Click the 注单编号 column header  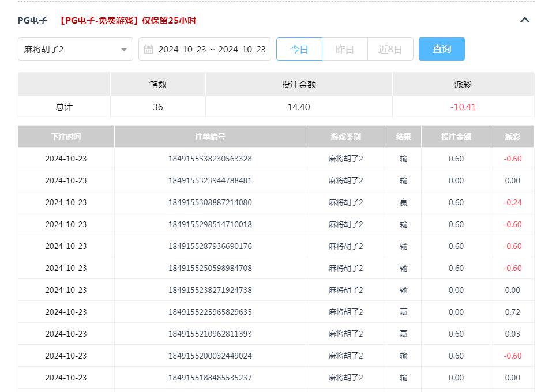coord(209,136)
